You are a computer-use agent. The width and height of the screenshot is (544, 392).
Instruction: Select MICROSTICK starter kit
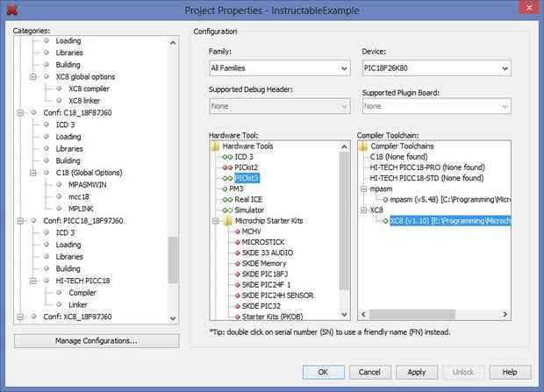(x=263, y=242)
